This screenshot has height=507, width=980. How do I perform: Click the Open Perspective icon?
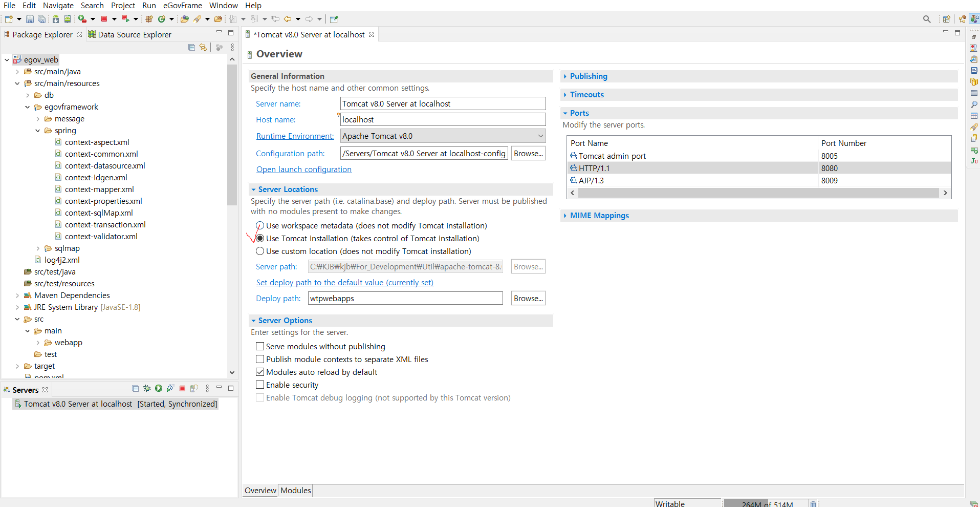[946, 19]
